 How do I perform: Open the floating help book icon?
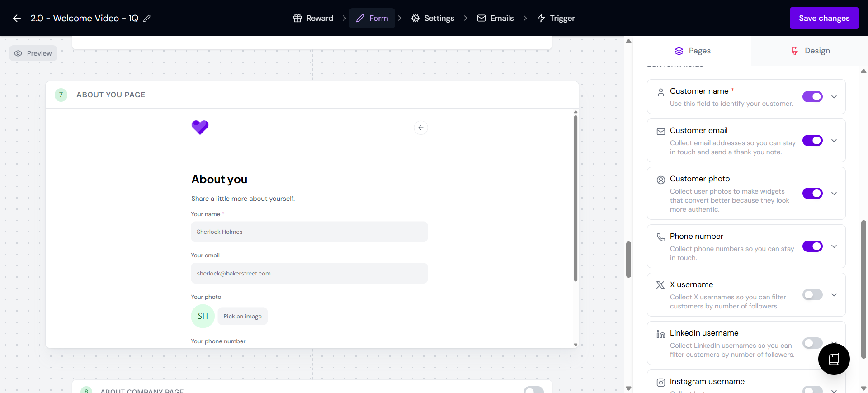[x=834, y=359]
